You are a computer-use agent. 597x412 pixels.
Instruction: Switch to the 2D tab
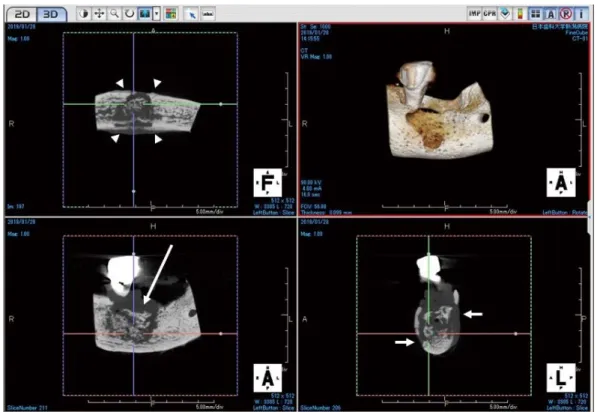pyautogui.click(x=22, y=14)
